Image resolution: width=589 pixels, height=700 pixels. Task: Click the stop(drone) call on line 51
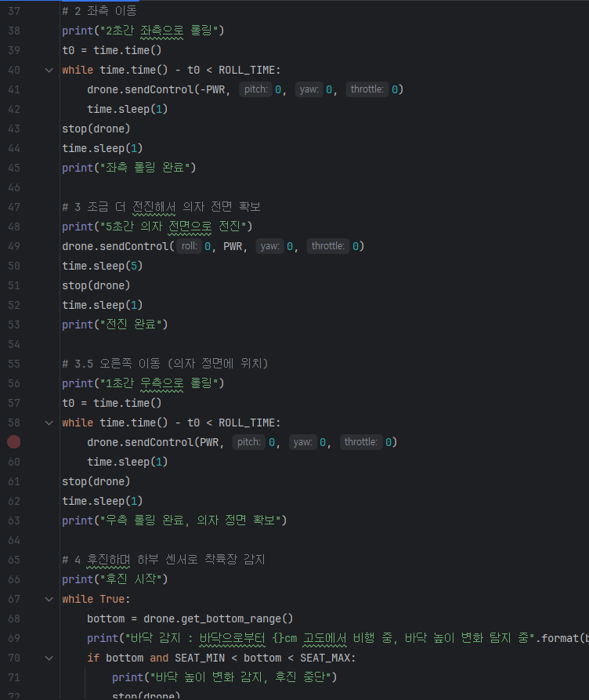point(96,285)
